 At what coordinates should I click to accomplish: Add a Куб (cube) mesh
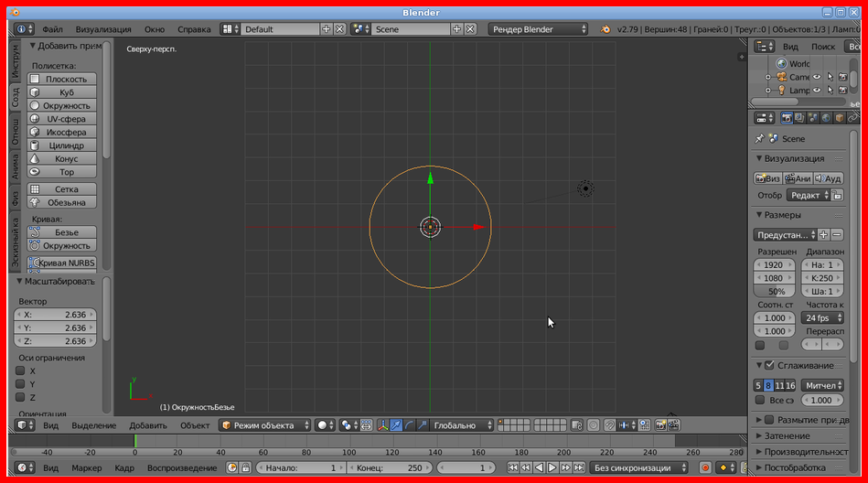point(61,92)
